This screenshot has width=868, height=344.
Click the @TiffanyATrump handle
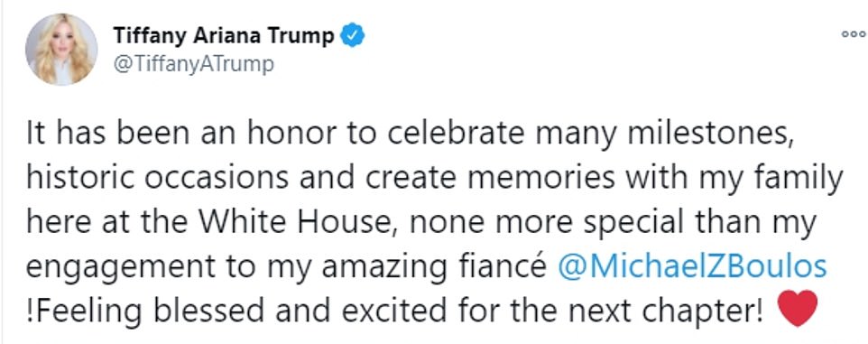click(x=193, y=64)
